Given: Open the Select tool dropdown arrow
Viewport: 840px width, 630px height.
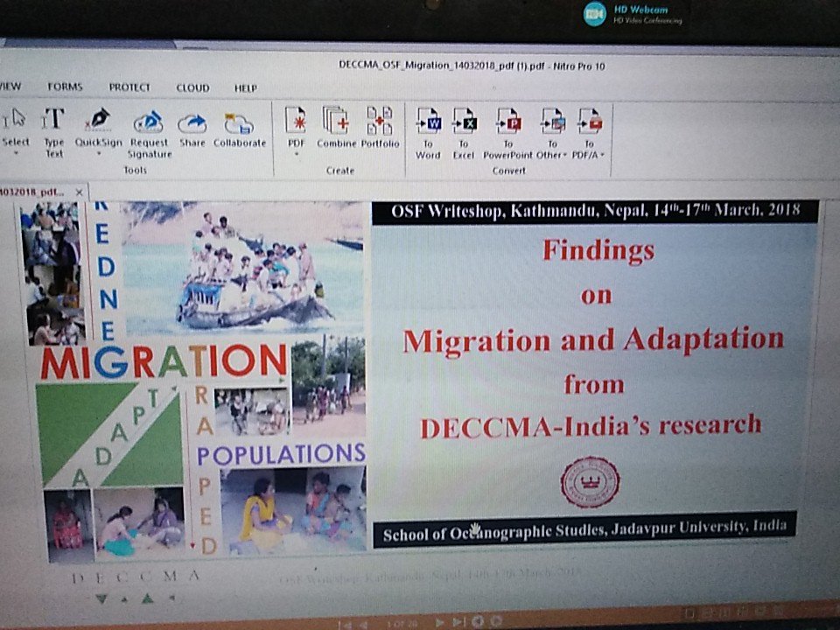Looking at the screenshot, I should (x=16, y=154).
